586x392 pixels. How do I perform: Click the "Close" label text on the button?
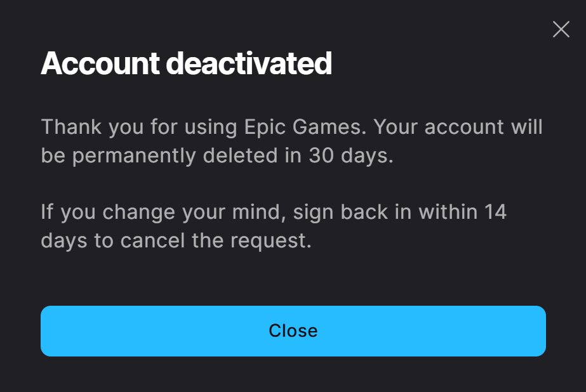[x=293, y=331]
